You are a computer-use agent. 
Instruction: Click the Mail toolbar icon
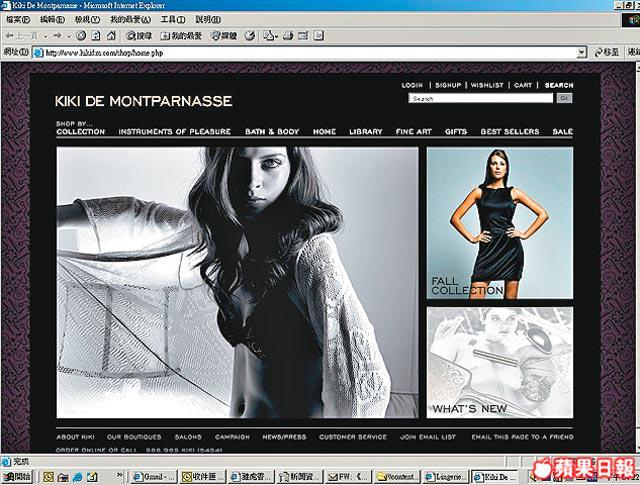coord(268,36)
